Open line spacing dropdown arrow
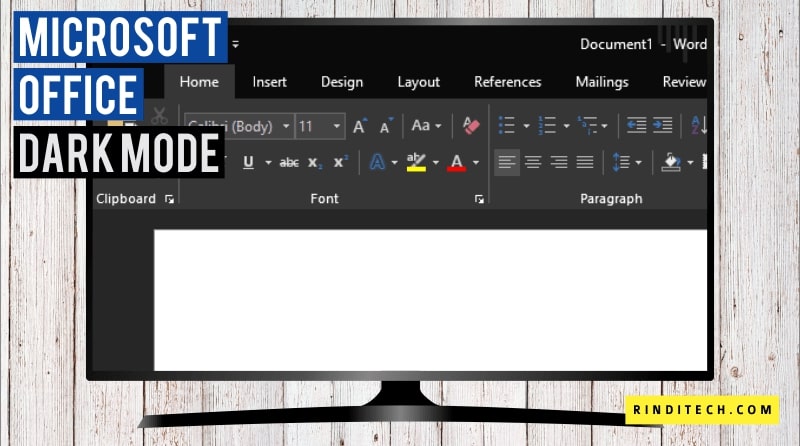Image resolution: width=800 pixels, height=446 pixels. pyautogui.click(x=638, y=163)
